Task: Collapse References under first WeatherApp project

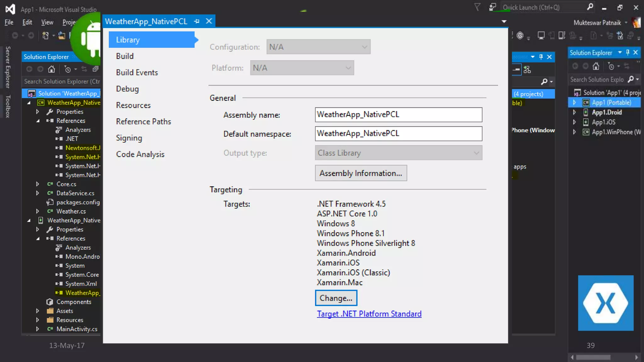Action: coord(38,121)
